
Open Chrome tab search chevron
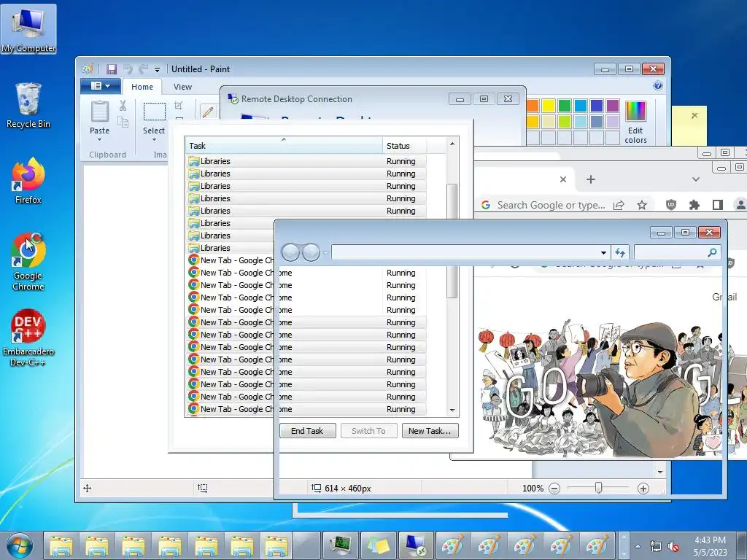tap(695, 179)
